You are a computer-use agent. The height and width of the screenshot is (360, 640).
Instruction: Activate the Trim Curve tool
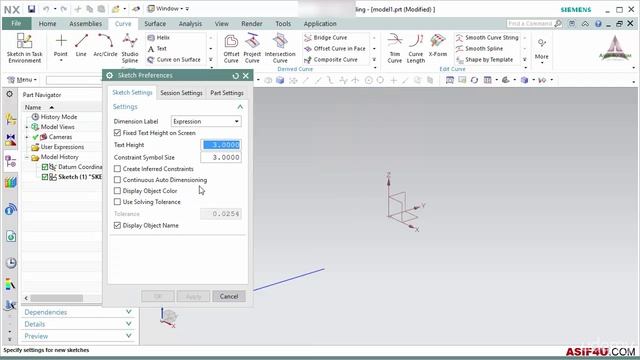[395, 49]
